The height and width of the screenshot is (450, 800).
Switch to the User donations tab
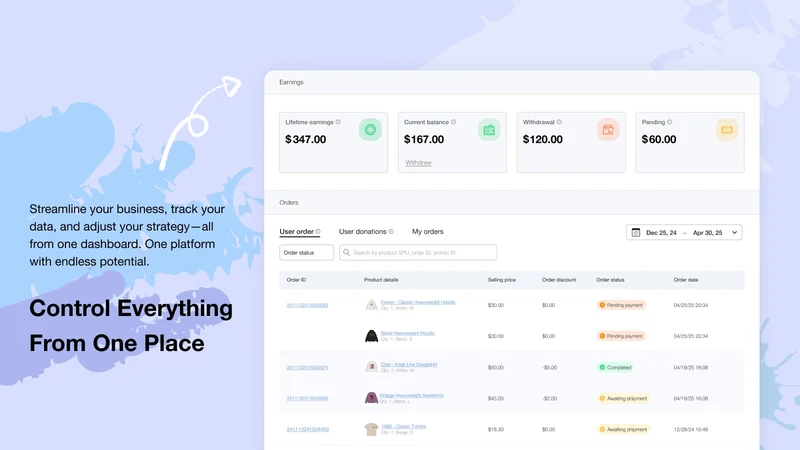[362, 232]
